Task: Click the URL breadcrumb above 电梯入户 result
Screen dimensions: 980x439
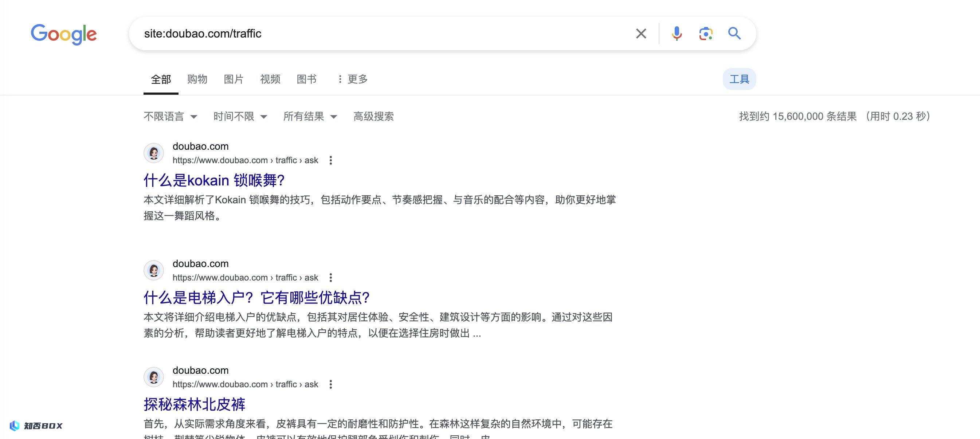Action: coord(246,277)
